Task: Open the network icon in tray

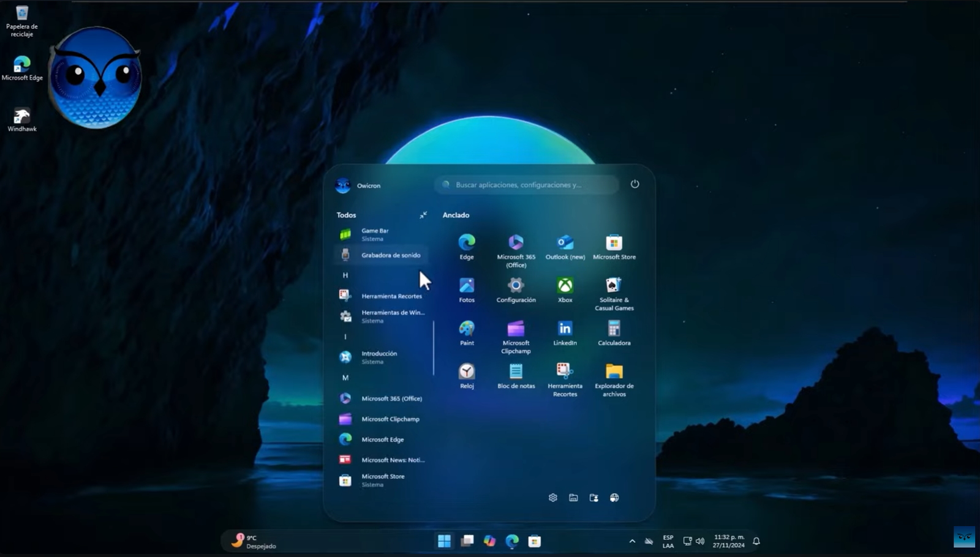Action: tap(687, 541)
